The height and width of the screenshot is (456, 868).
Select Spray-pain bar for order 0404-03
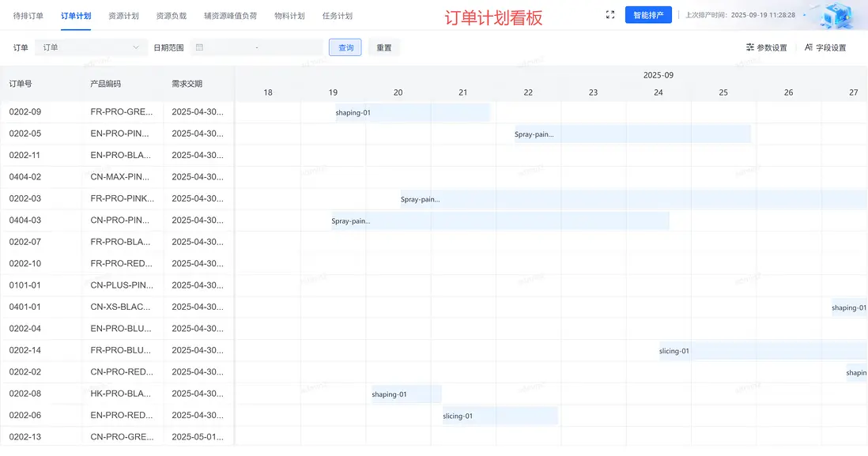(x=500, y=220)
